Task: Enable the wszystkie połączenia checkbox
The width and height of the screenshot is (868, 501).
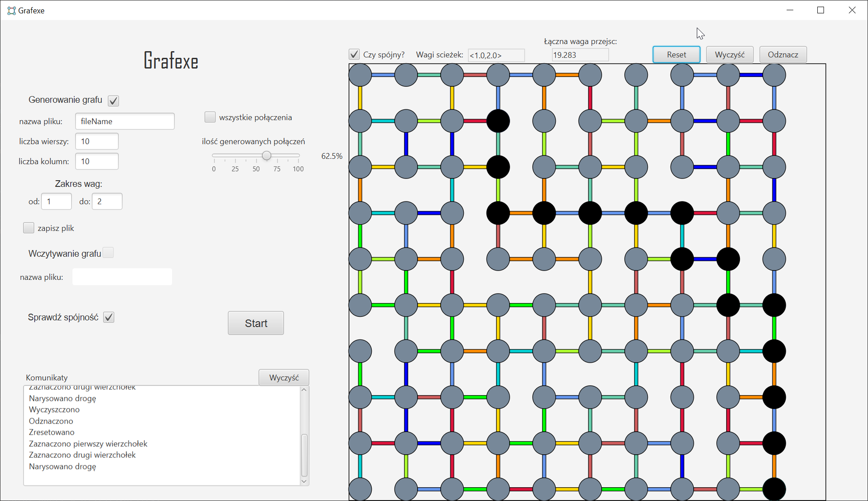Action: [209, 117]
